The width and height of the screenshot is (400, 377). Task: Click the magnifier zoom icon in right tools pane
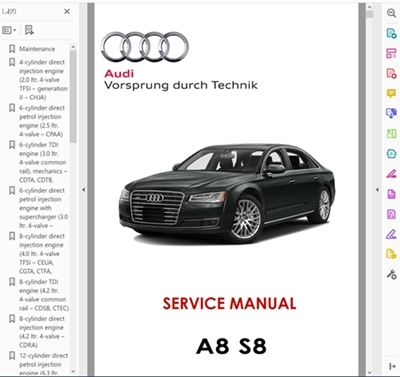(391, 13)
